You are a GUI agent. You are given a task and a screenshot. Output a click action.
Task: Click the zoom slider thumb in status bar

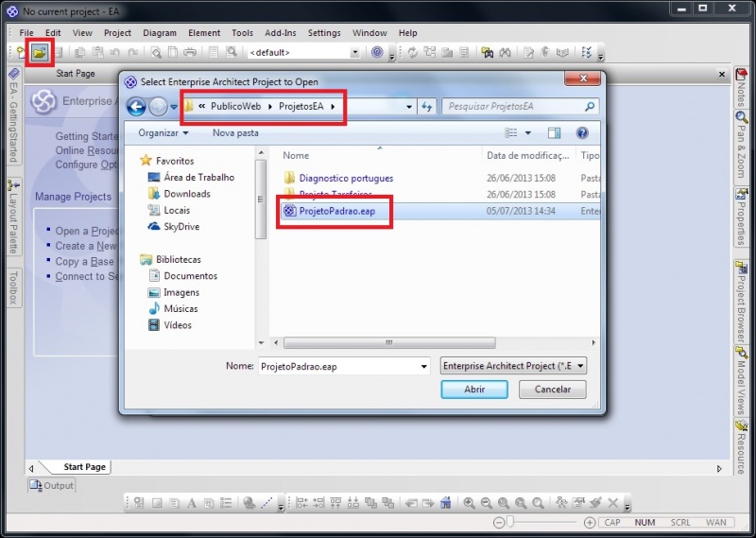coord(510,522)
